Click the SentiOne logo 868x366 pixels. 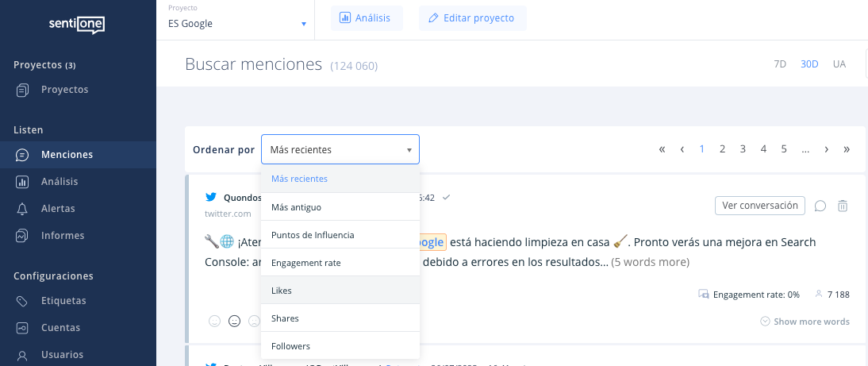point(77,25)
